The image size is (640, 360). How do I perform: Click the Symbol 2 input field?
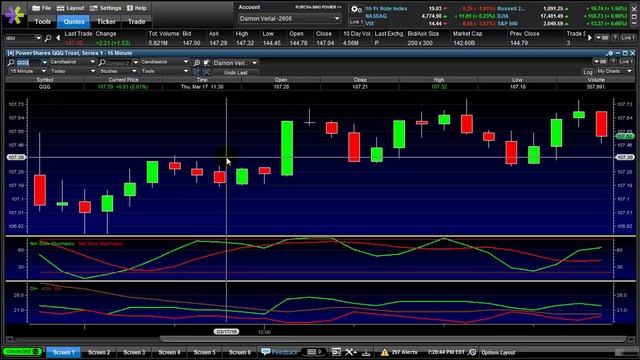tap(119, 63)
